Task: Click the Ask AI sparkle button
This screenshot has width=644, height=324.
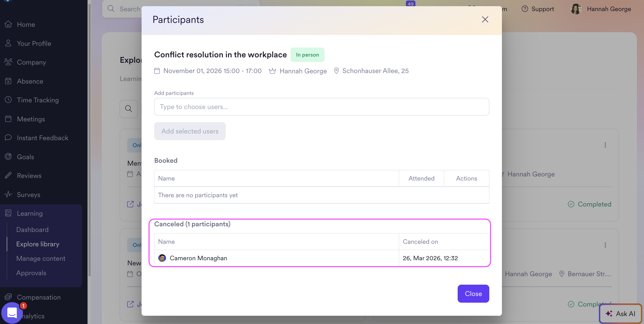Action: [x=621, y=313]
